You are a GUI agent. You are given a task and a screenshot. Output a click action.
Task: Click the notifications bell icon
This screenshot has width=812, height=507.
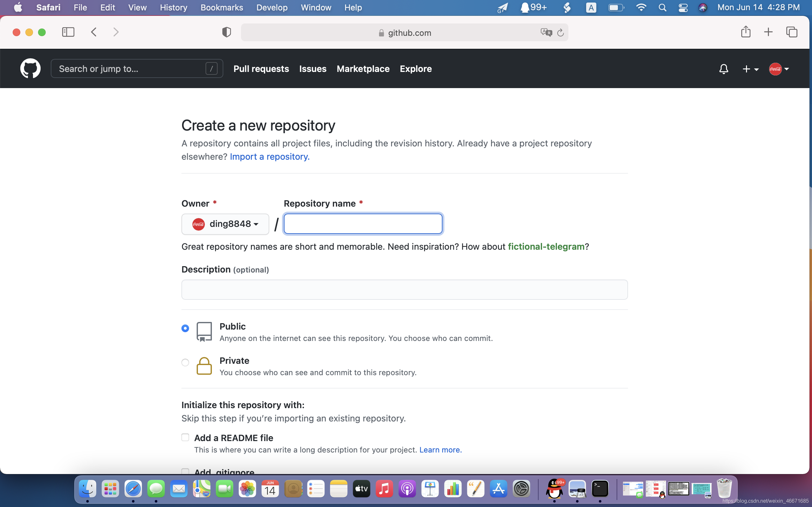[724, 69]
